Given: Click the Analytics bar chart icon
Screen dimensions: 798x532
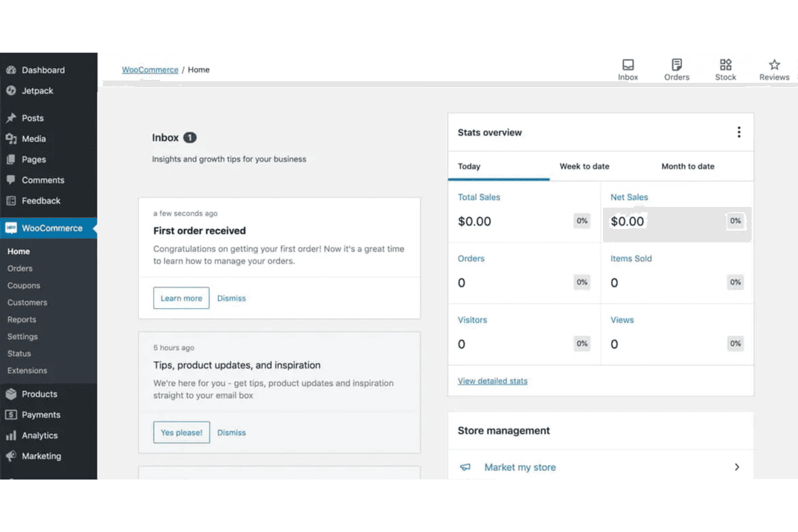Looking at the screenshot, I should point(11,435).
